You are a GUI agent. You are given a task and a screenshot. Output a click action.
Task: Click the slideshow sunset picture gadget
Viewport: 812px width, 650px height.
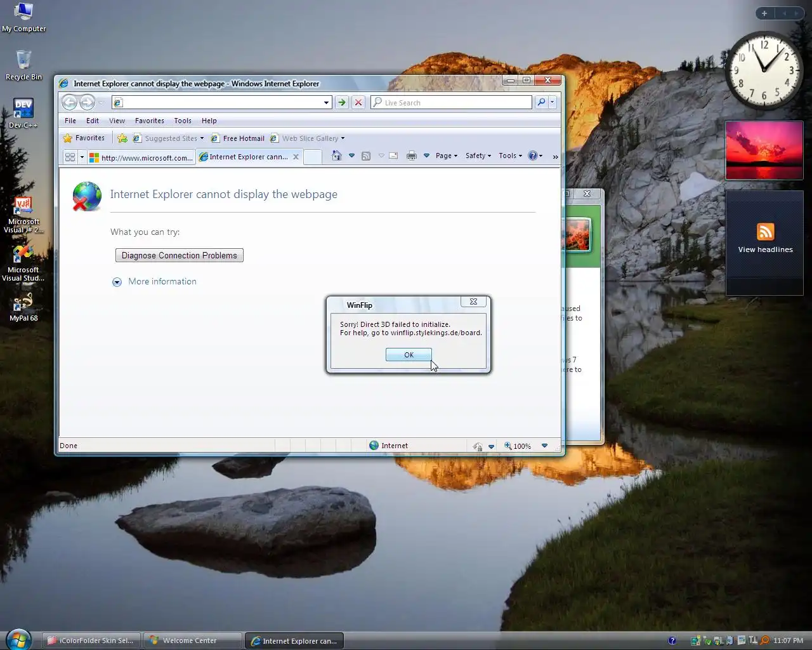[764, 150]
